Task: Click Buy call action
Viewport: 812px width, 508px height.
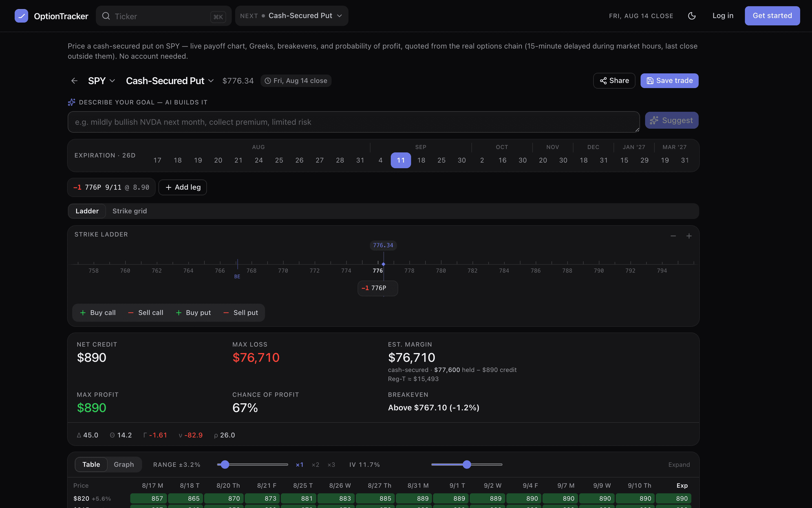Action: 98,312
